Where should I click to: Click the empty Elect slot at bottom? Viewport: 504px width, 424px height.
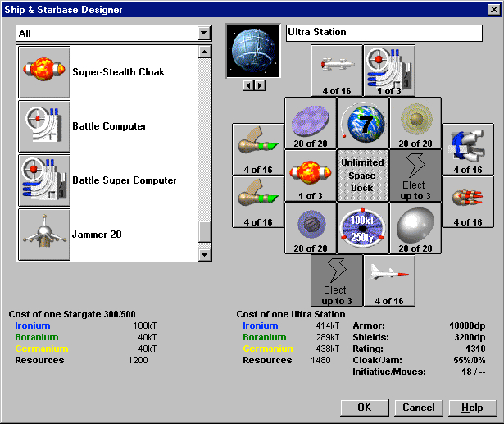[x=335, y=280]
